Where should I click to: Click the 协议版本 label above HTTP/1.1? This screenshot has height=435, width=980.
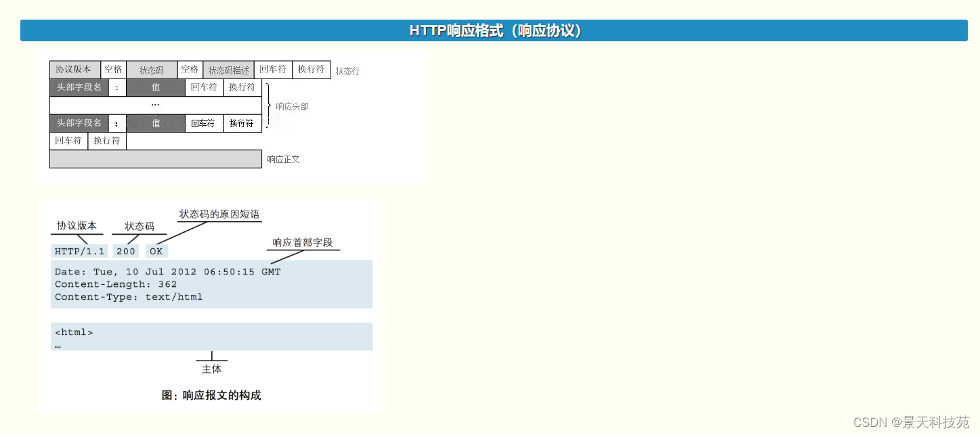pyautogui.click(x=77, y=226)
